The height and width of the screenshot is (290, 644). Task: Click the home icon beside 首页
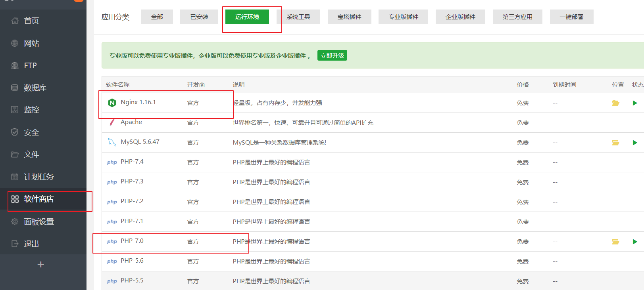(x=15, y=21)
